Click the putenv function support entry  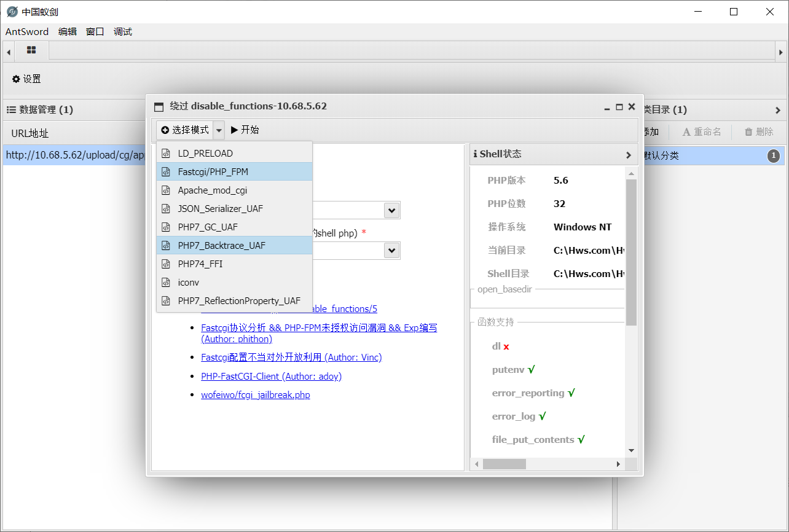tap(514, 370)
